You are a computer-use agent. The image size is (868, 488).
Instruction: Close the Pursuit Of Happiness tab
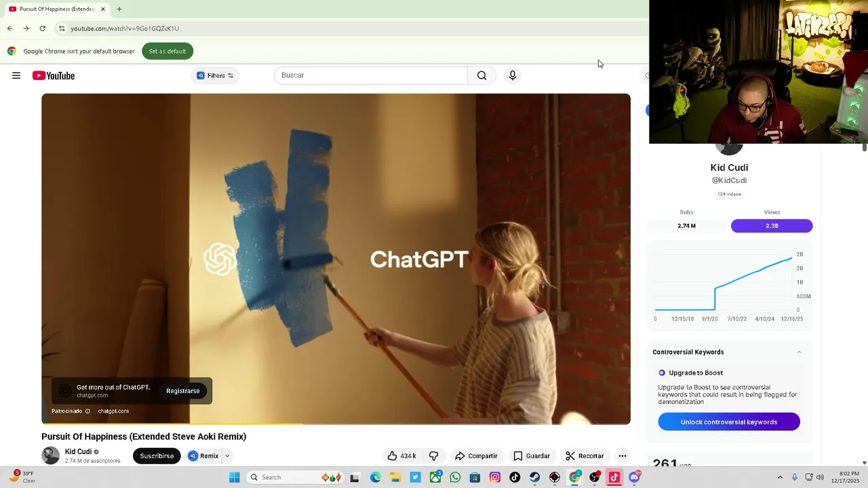103,9
